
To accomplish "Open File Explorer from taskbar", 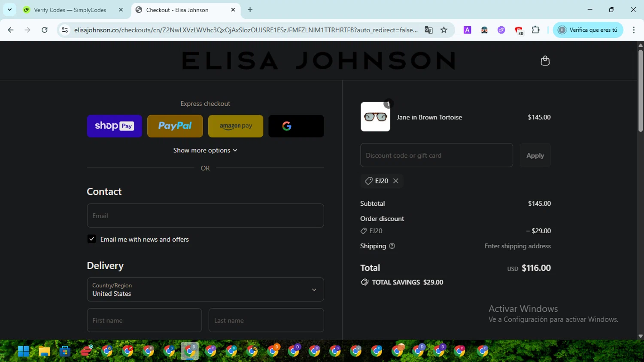I will [x=44, y=351].
